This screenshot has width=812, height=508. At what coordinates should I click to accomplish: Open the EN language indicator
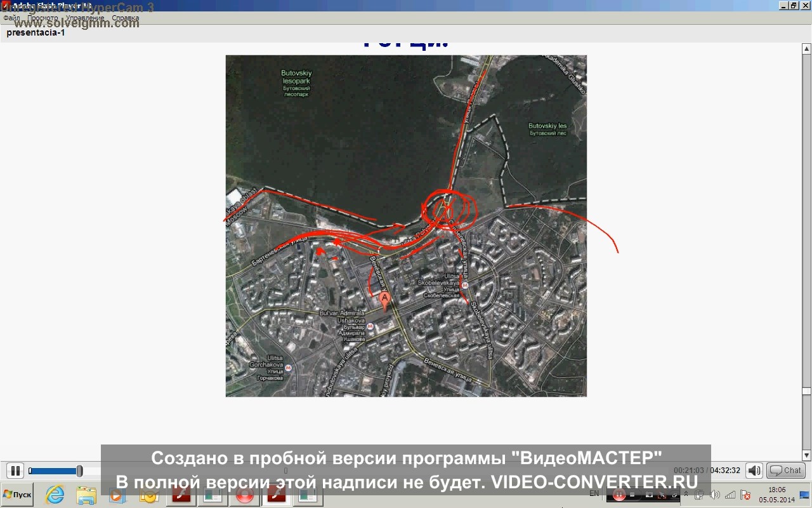click(594, 493)
